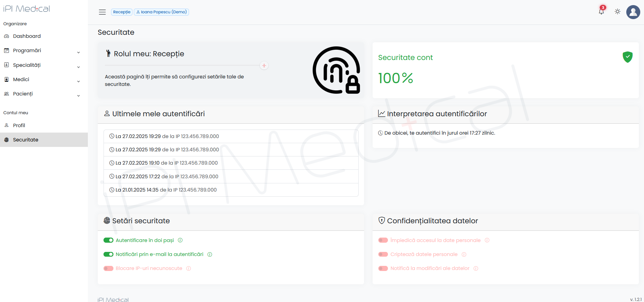Disable Autentificare în doi pași toggle
Viewport: 644px width, 302px height.
pyautogui.click(x=108, y=240)
